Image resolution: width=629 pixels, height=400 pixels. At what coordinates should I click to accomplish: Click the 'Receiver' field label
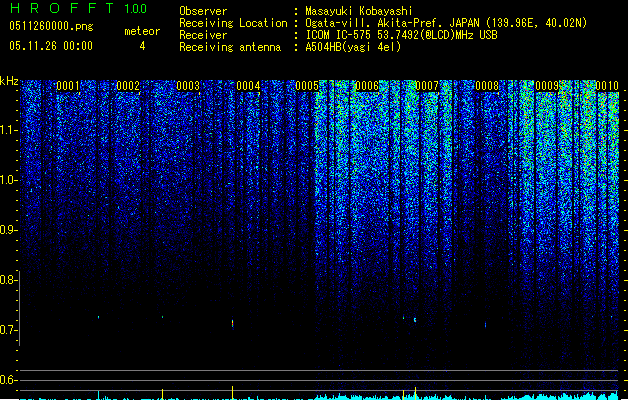pos(203,35)
